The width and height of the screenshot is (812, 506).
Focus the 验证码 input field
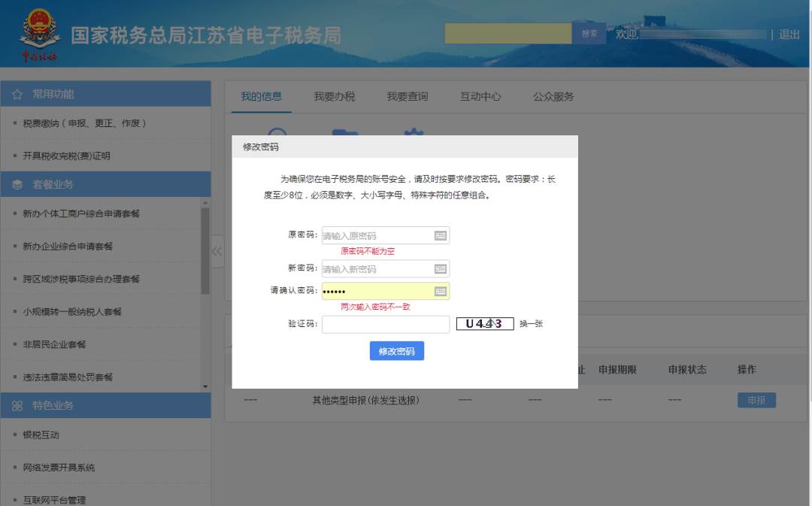click(x=385, y=324)
